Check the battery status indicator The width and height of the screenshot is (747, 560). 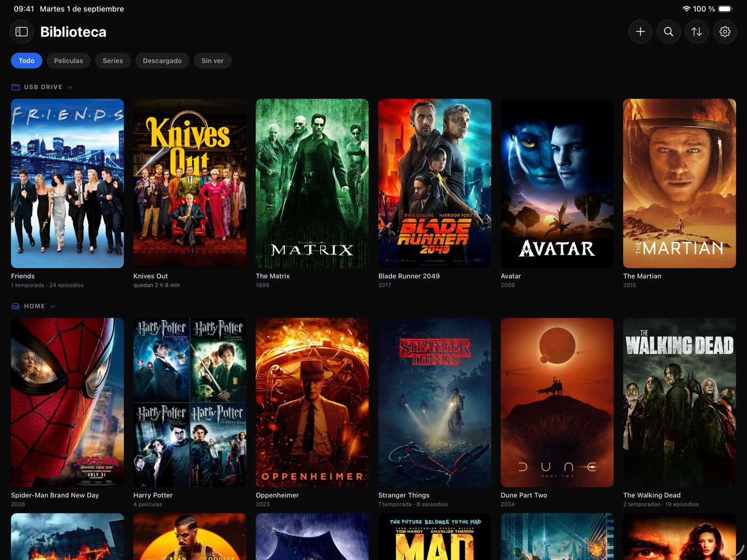pyautogui.click(x=725, y=9)
